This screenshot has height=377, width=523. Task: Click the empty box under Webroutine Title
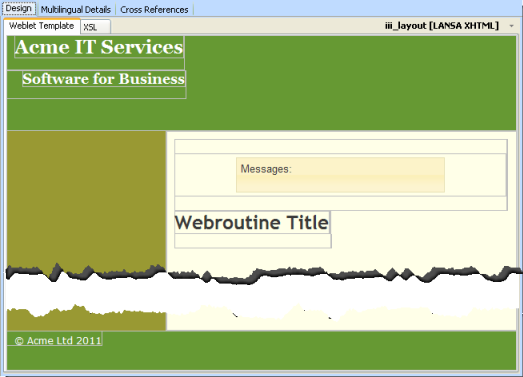pyautogui.click(x=253, y=241)
